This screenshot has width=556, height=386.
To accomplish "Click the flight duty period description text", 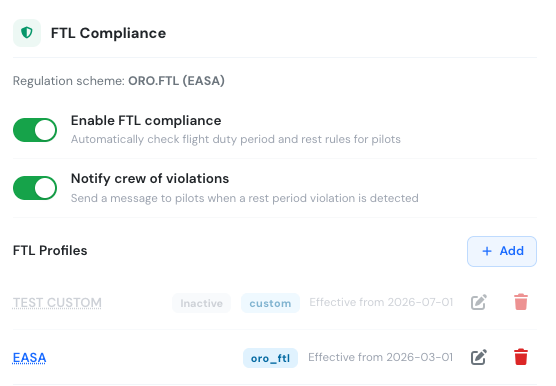I will [x=236, y=139].
